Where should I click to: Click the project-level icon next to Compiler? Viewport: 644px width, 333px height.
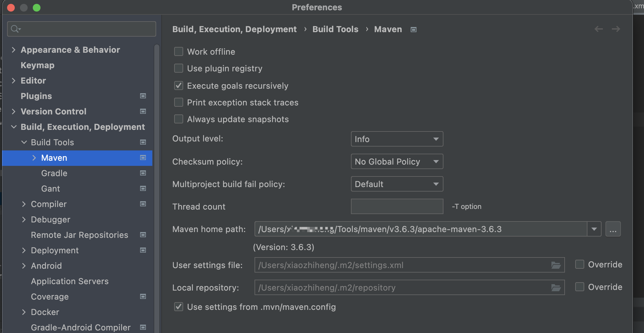pos(143,204)
